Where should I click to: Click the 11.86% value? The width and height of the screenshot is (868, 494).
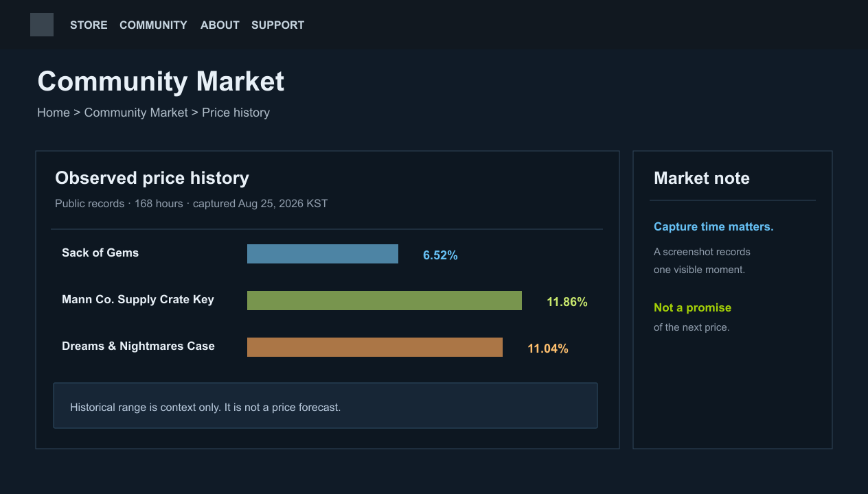567,302
